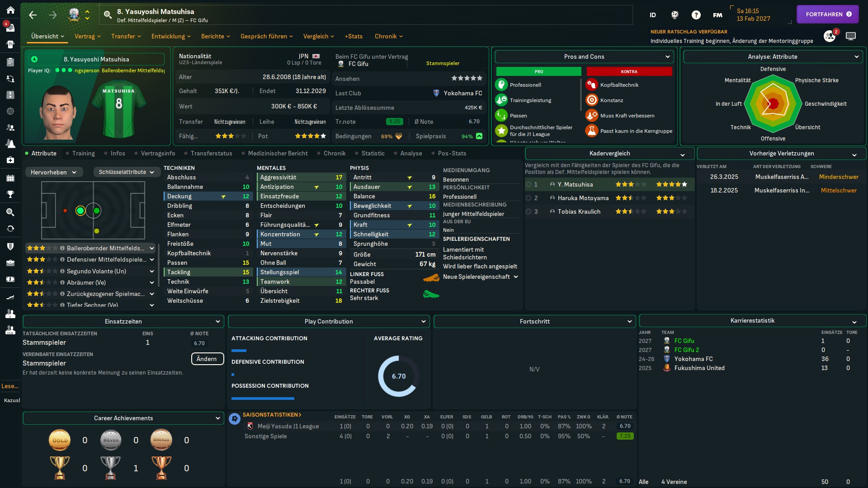Open the inbox icon with notification badge
The image size is (868, 488).
pyautogui.click(x=10, y=27)
